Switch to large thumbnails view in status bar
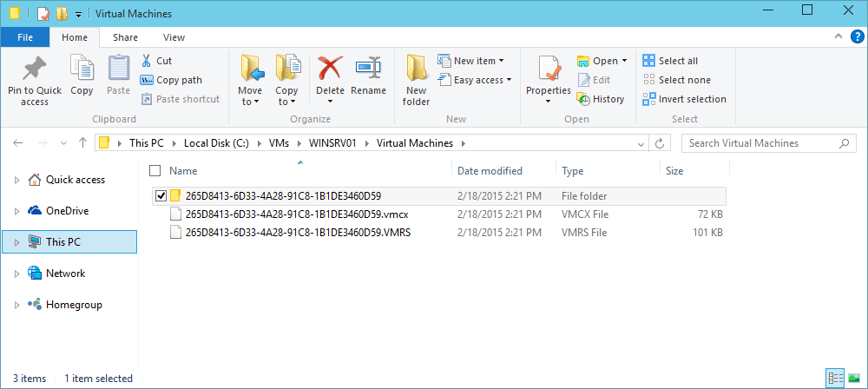The height and width of the screenshot is (389, 868). [x=853, y=378]
